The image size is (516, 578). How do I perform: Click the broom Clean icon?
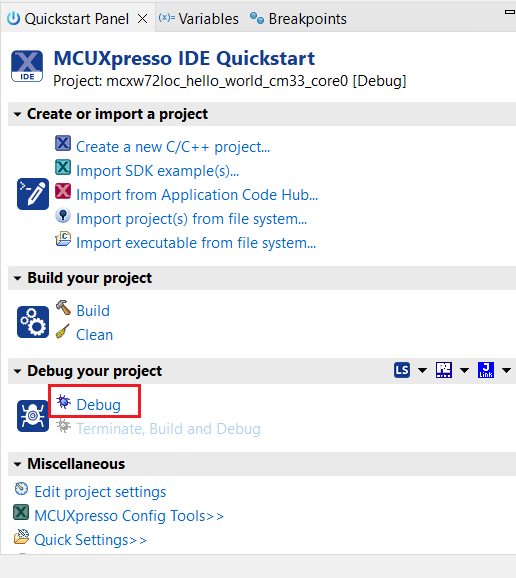point(63,331)
